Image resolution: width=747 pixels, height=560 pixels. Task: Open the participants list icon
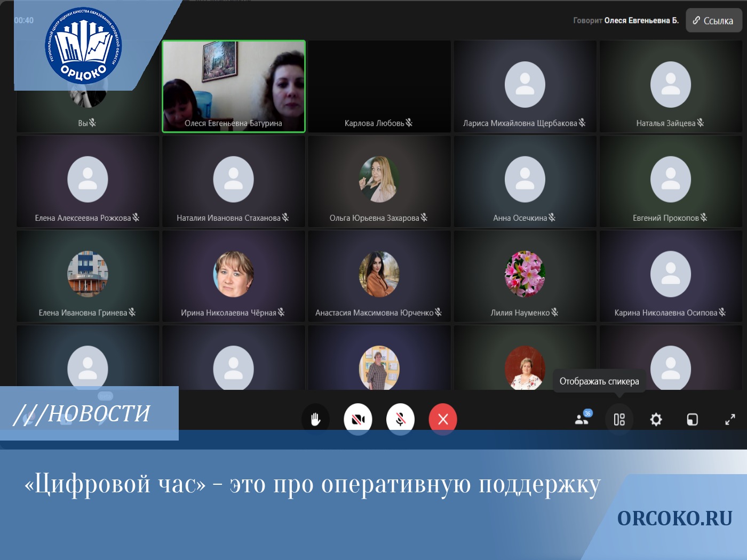pyautogui.click(x=582, y=419)
